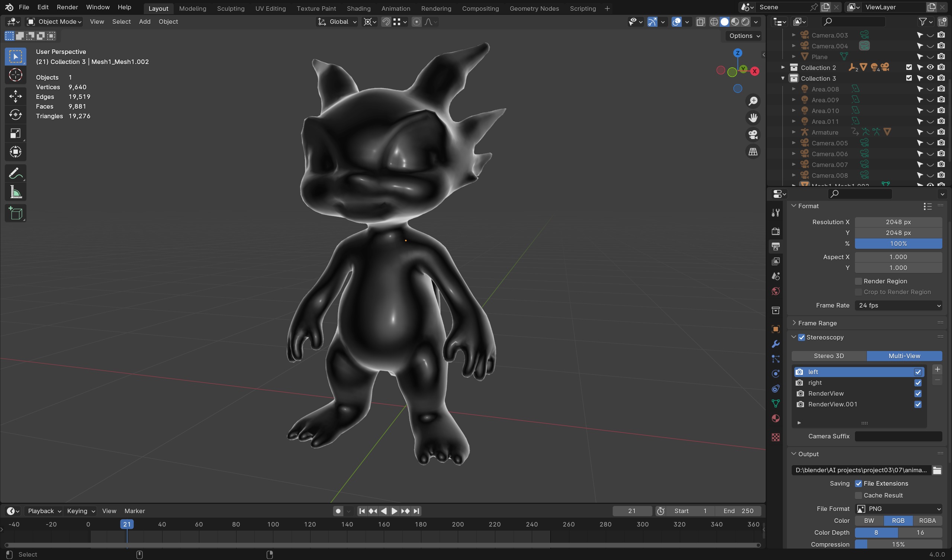Collapse Collection 3 in outliner

tap(783, 78)
